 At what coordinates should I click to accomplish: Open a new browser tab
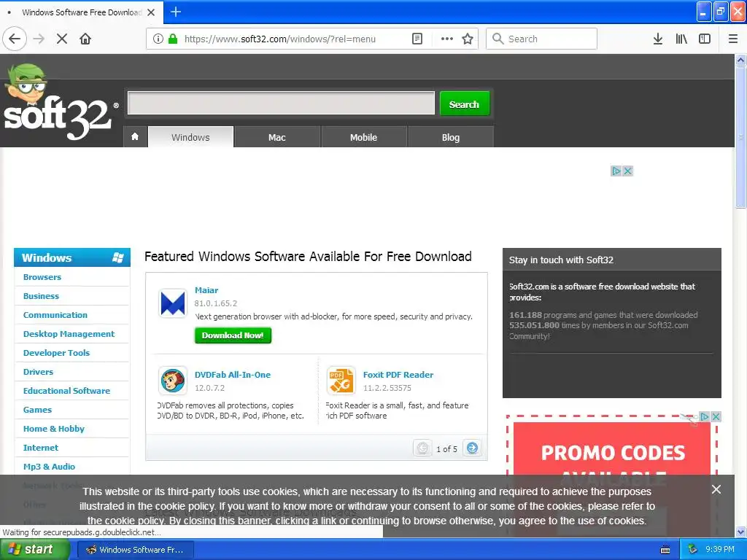click(176, 12)
